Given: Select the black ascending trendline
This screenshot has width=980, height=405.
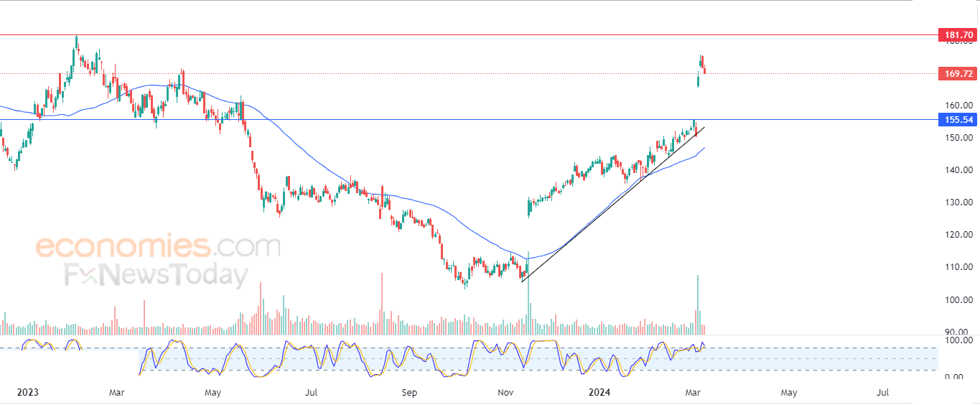Looking at the screenshot, I should point(614,205).
